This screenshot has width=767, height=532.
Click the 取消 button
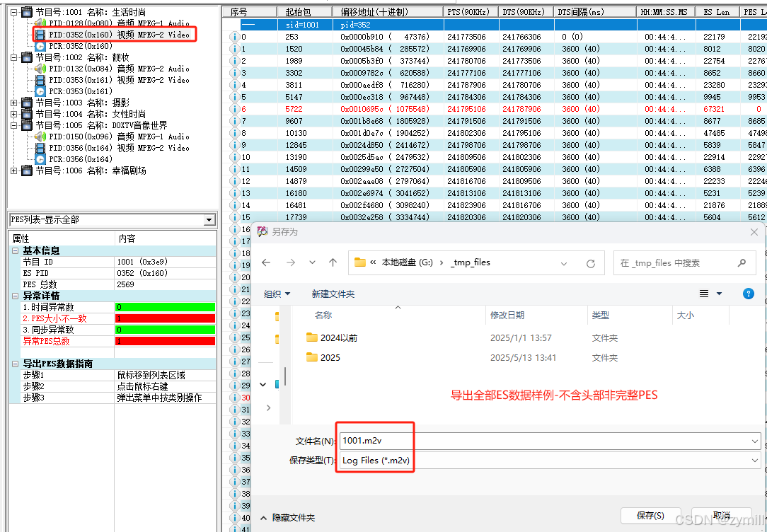click(x=721, y=515)
